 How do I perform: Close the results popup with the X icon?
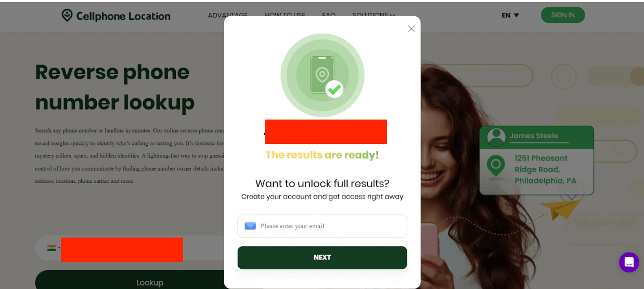pos(411,29)
